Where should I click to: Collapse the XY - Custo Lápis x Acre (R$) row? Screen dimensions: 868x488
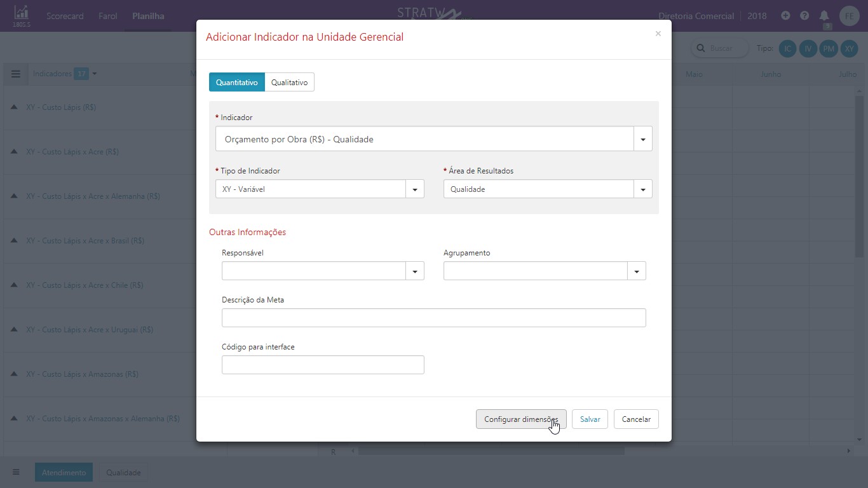pos(14,152)
